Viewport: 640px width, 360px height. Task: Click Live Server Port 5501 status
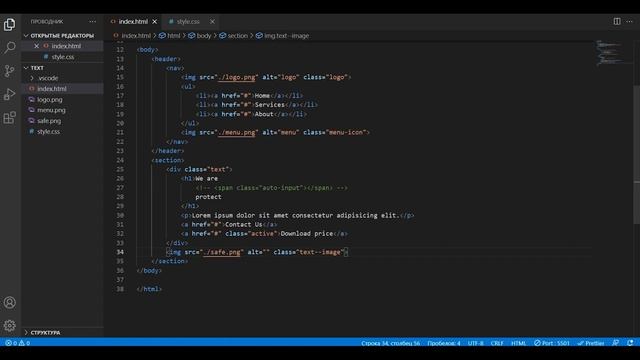(x=552, y=343)
